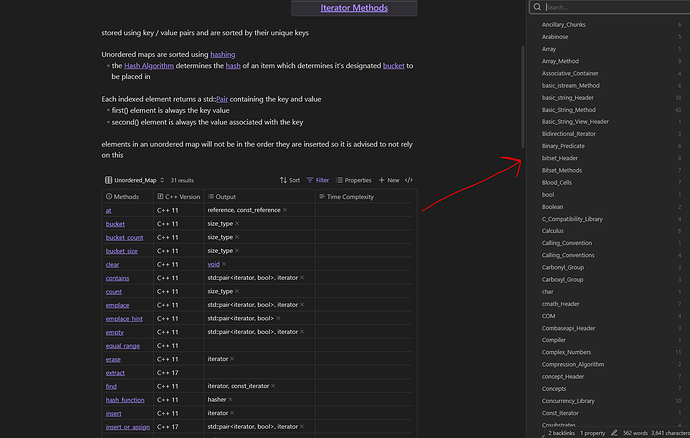This screenshot has height=438, width=690.
Task: Open the bucket link in the bullet text
Action: pyautogui.click(x=394, y=66)
